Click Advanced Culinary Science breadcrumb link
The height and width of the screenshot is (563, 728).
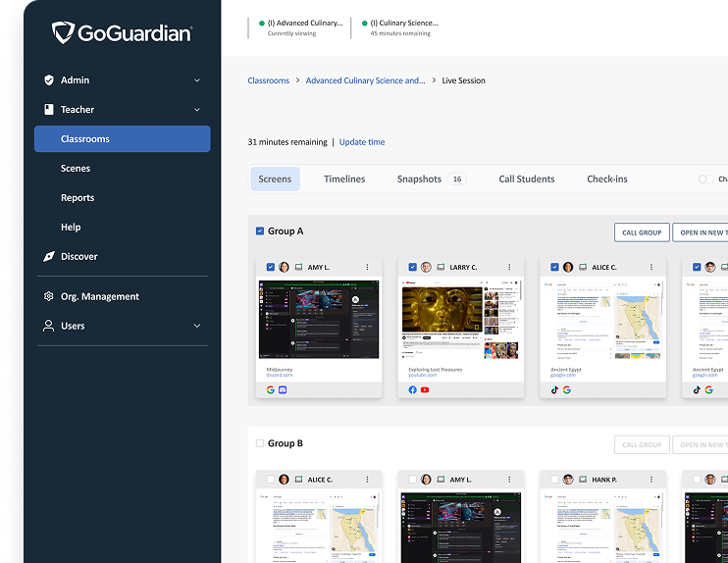365,80
